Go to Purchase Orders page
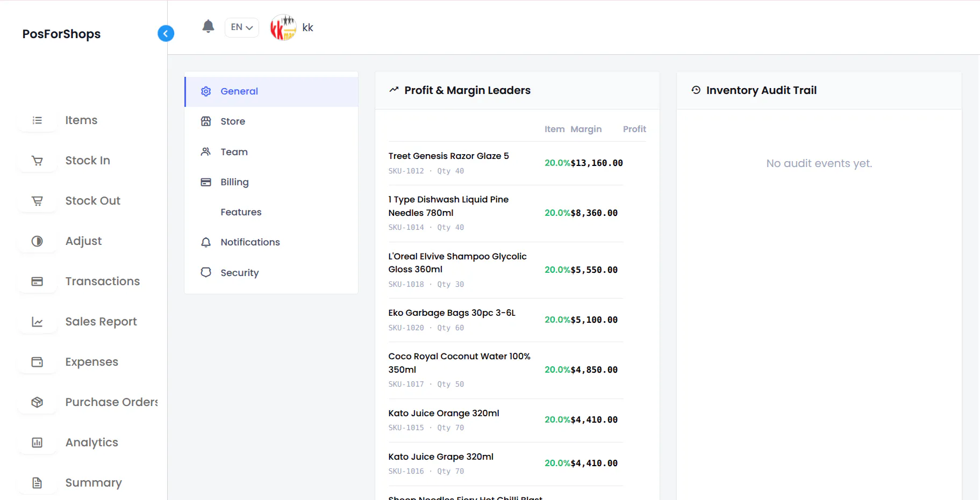980x500 pixels. pos(111,402)
